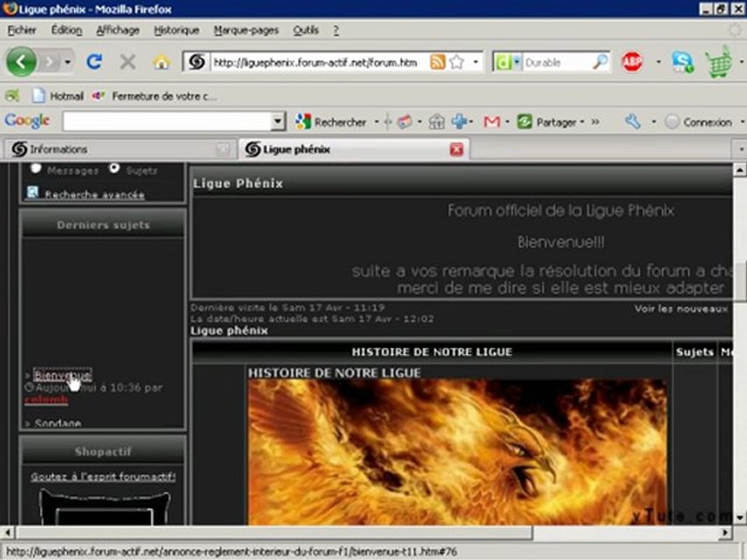Screen dimensions: 747x560
Task: Open the Marque-pages menu
Action: click(246, 30)
